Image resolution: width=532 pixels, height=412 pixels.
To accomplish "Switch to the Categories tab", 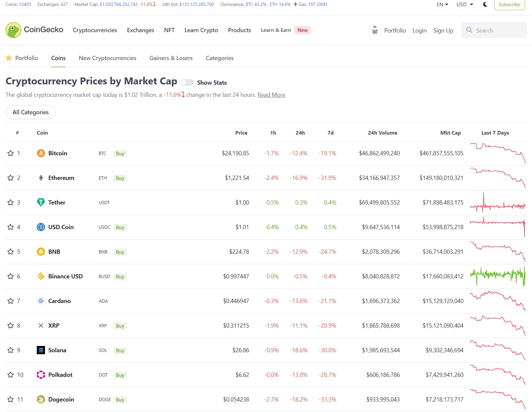I will pos(220,58).
